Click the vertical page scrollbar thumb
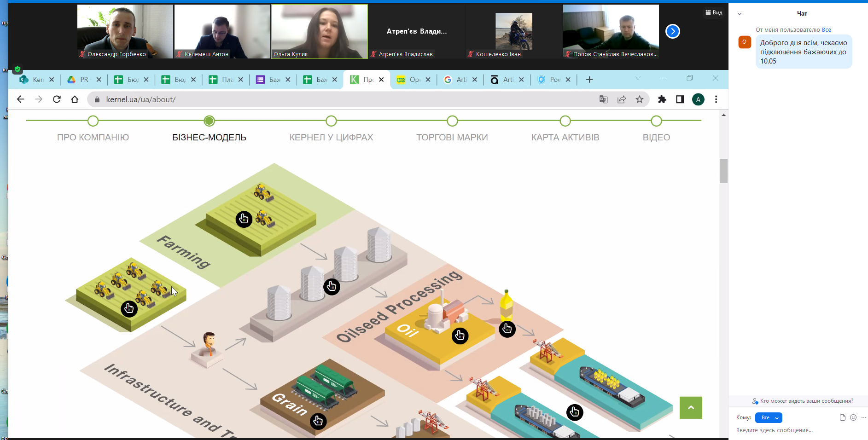The width and height of the screenshot is (868, 440). click(724, 171)
